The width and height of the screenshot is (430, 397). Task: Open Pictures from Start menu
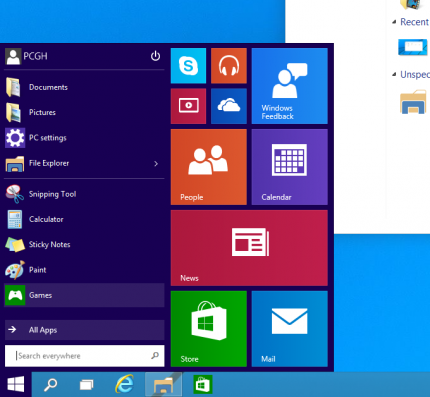(x=84, y=112)
